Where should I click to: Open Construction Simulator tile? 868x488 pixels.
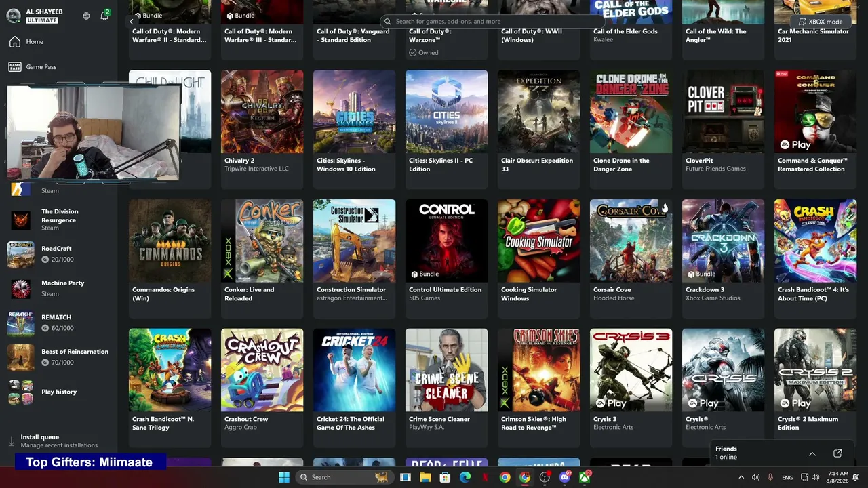[354, 258]
